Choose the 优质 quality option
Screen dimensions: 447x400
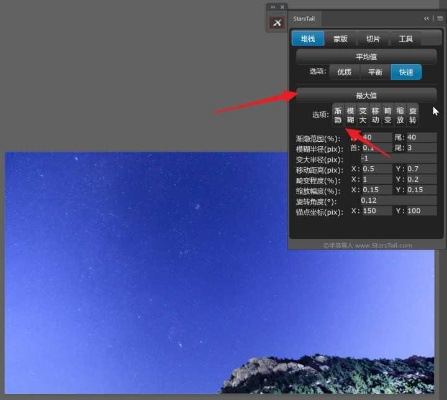[344, 72]
